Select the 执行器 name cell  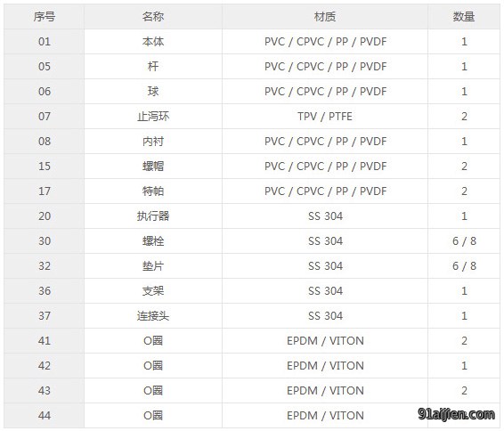pos(153,216)
